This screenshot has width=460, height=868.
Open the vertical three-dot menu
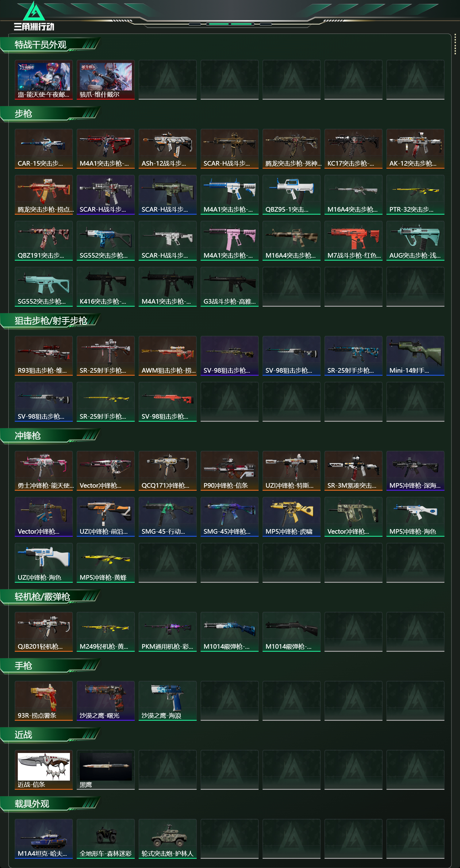point(455,44)
